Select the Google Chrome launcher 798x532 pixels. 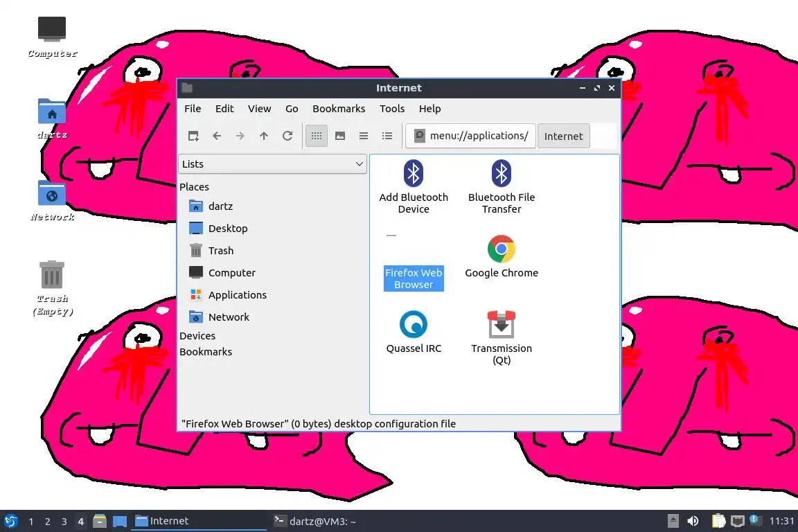pos(502,256)
